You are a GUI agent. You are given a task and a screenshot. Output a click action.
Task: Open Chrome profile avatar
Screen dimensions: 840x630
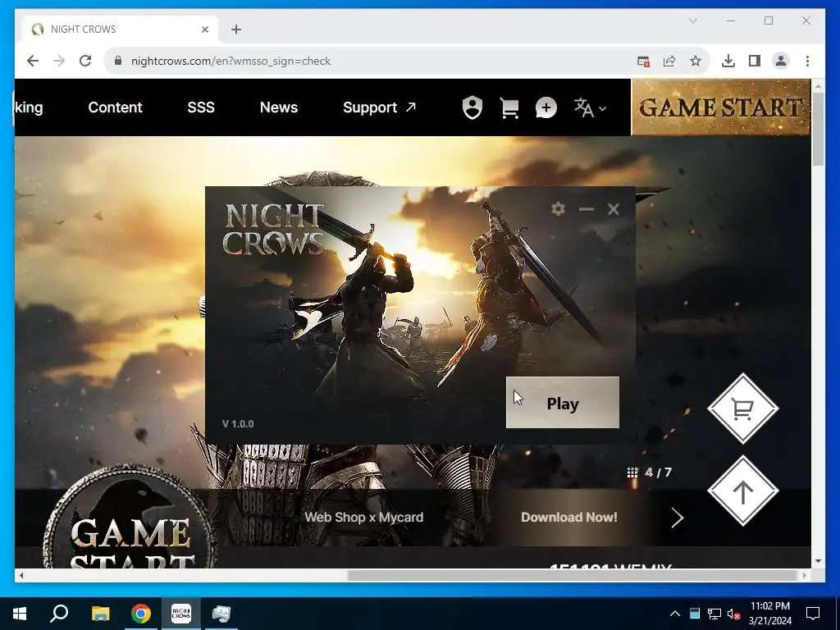point(781,61)
